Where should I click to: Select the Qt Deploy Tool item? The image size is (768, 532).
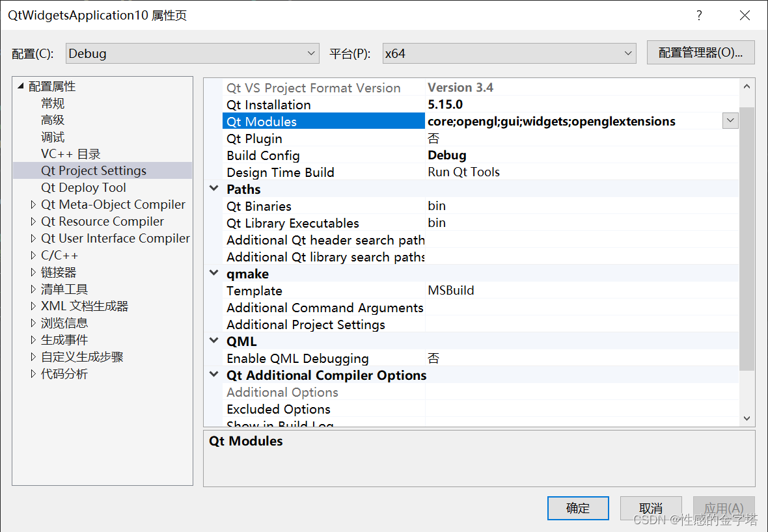[83, 187]
